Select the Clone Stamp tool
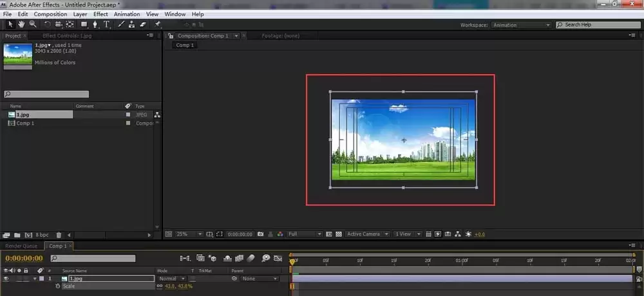The image size is (644, 296). [131, 24]
